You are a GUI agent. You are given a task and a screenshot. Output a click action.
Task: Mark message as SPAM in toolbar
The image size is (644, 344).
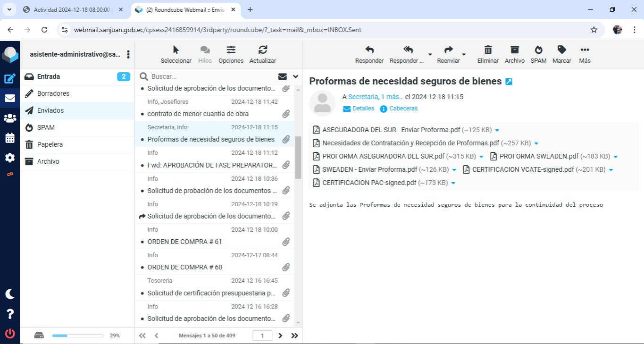(x=538, y=54)
